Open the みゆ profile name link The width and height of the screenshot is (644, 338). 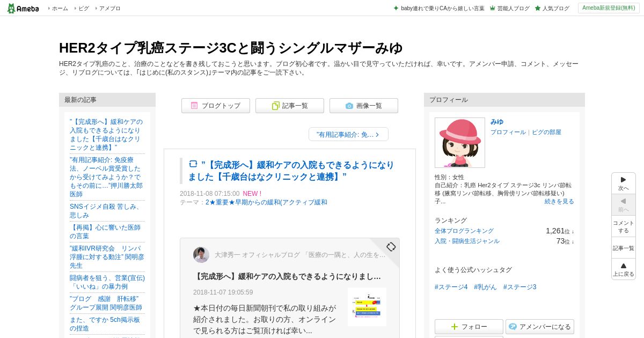(x=497, y=122)
